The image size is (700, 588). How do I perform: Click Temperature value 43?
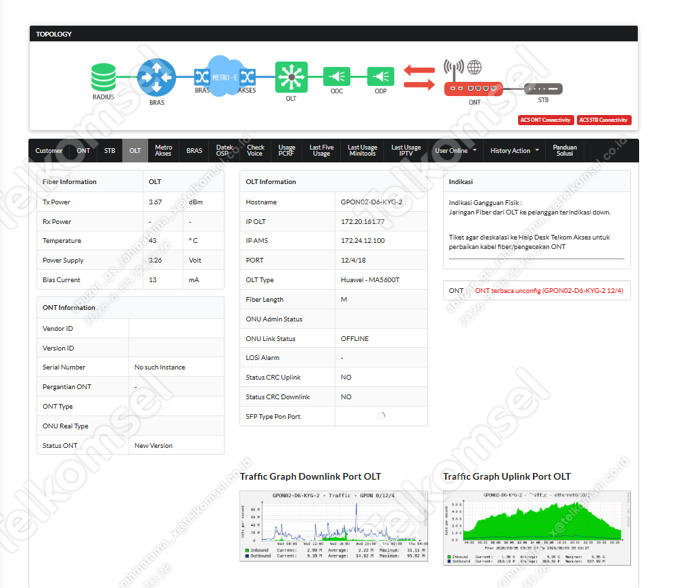coord(152,241)
